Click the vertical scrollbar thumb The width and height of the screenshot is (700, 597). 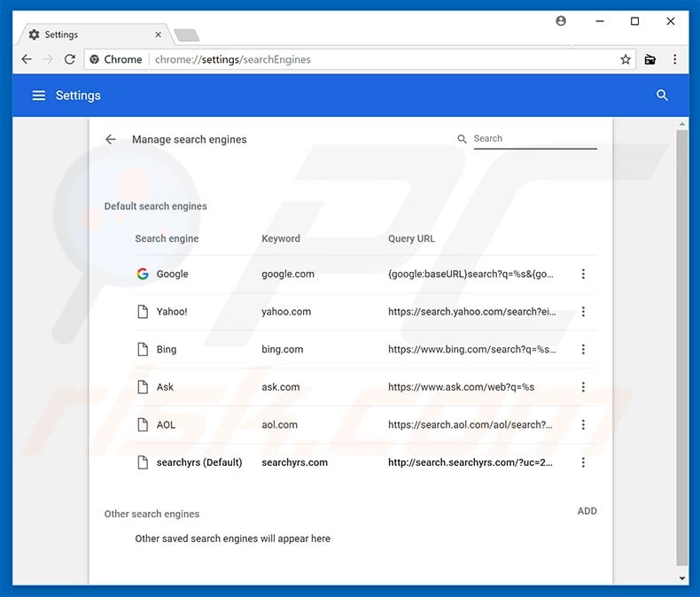(x=681, y=348)
